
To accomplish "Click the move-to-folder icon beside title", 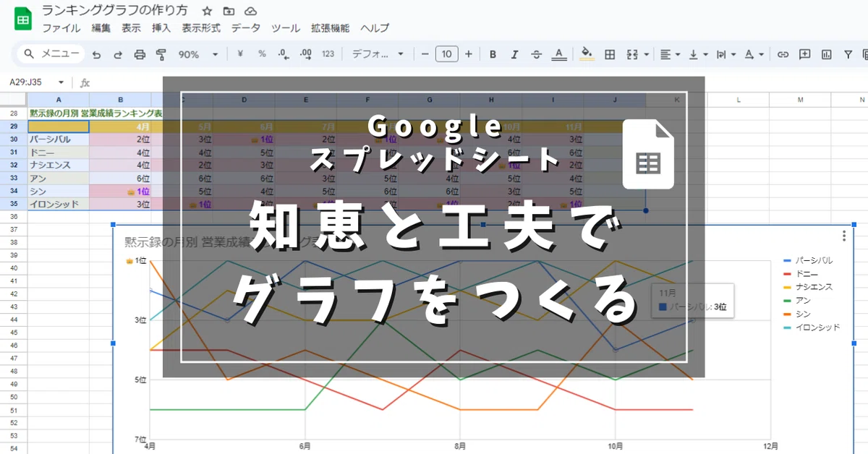I will click(x=229, y=12).
